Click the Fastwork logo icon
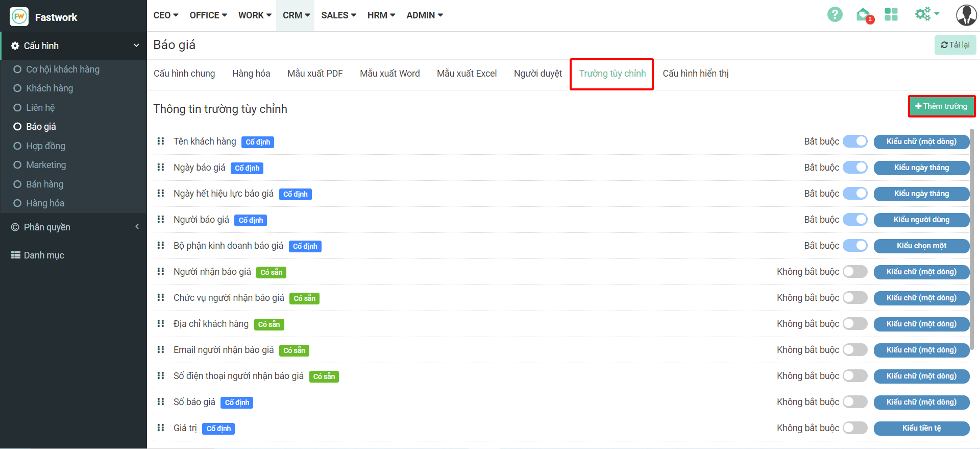This screenshot has width=980, height=449. click(x=19, y=17)
